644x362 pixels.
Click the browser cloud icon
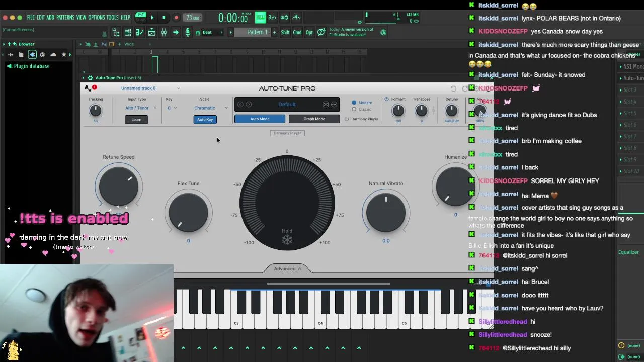pyautogui.click(x=53, y=54)
